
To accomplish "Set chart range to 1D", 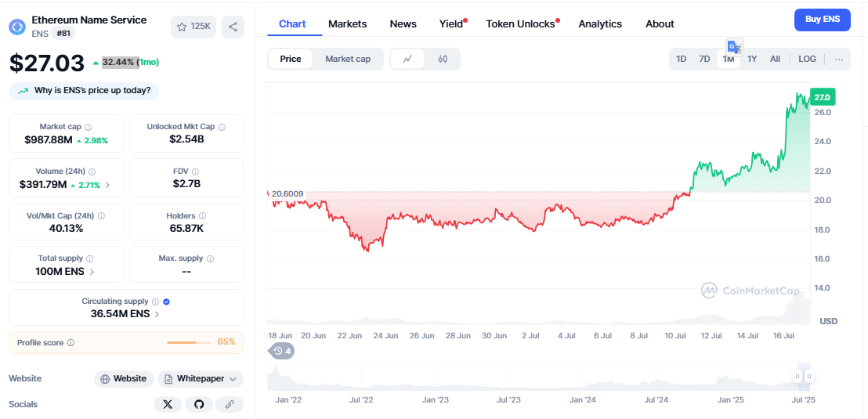I will [x=682, y=60].
